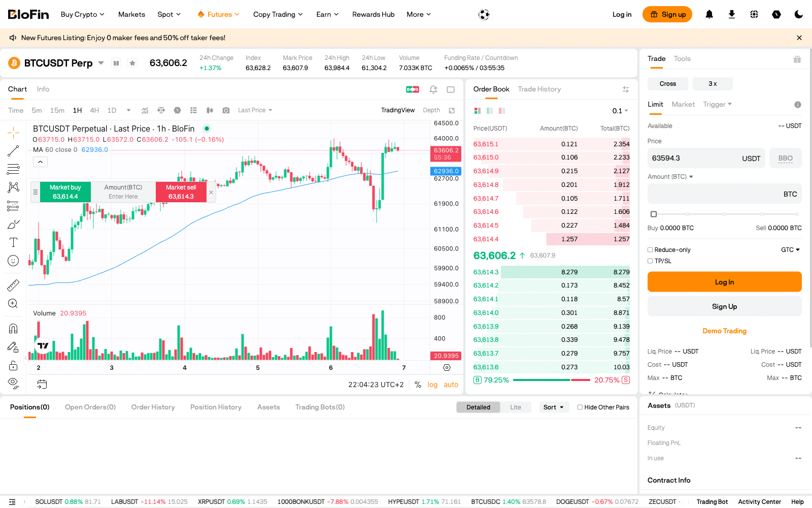Show only asks in order book
Image resolution: width=812 pixels, height=508 pixels.
pos(502,111)
